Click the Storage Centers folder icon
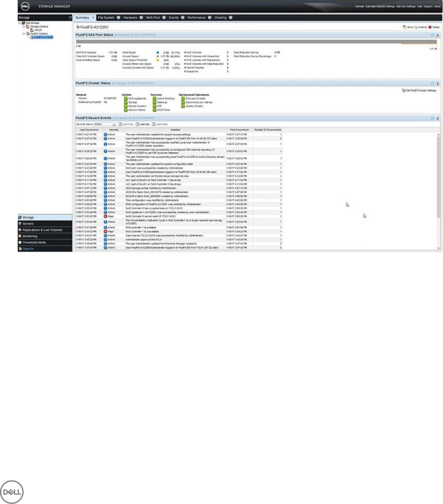This screenshot has width=443, height=504. tap(28, 27)
